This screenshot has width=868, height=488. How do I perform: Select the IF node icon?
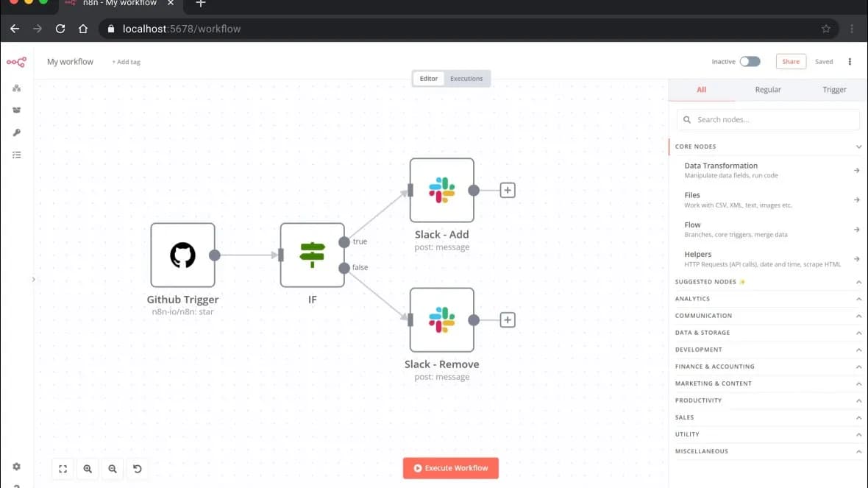tap(312, 255)
